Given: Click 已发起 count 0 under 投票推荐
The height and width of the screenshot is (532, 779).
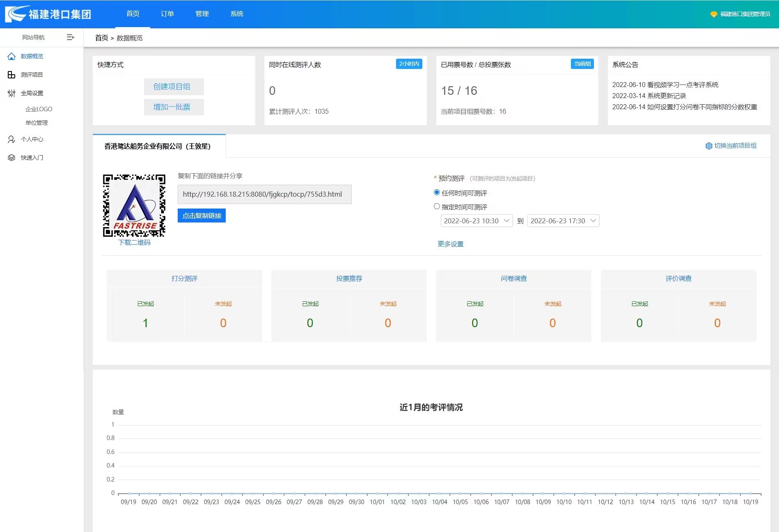Looking at the screenshot, I should pyautogui.click(x=310, y=323).
